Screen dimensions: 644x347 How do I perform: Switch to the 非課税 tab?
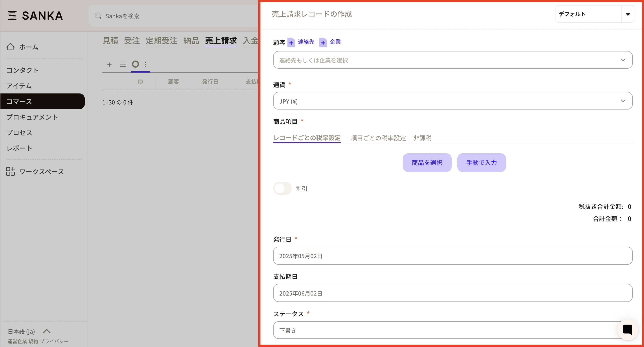coord(422,138)
